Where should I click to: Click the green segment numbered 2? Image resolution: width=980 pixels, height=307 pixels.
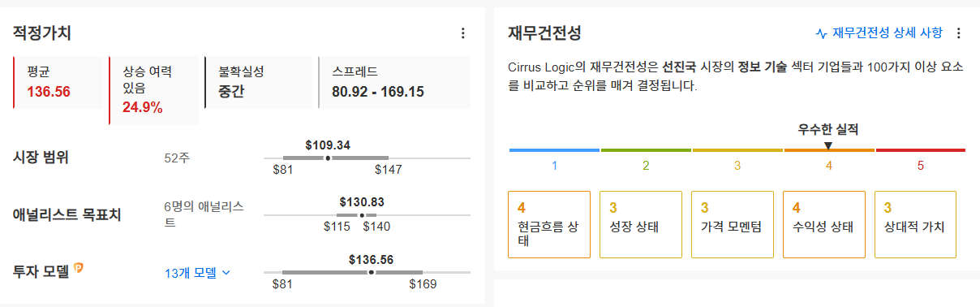tap(646, 150)
